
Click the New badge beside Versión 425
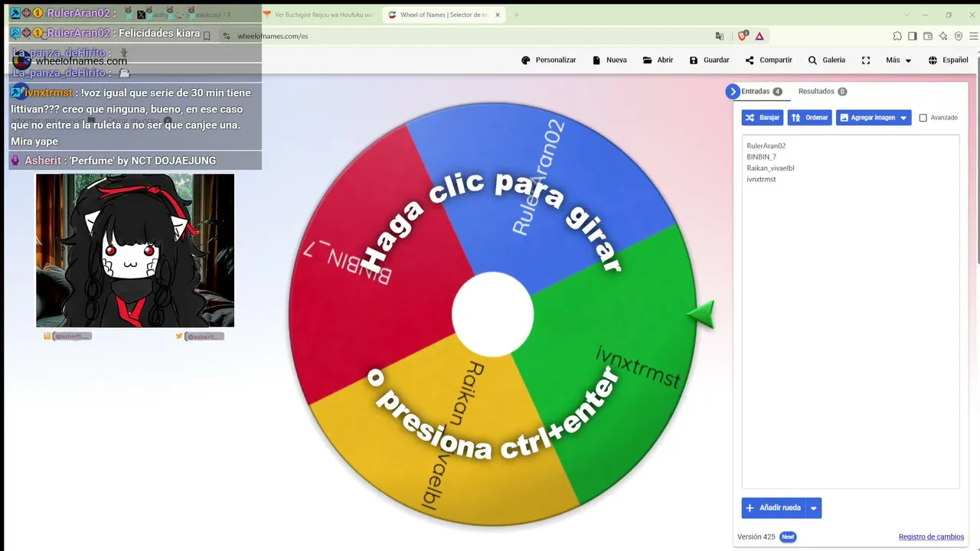click(x=788, y=537)
